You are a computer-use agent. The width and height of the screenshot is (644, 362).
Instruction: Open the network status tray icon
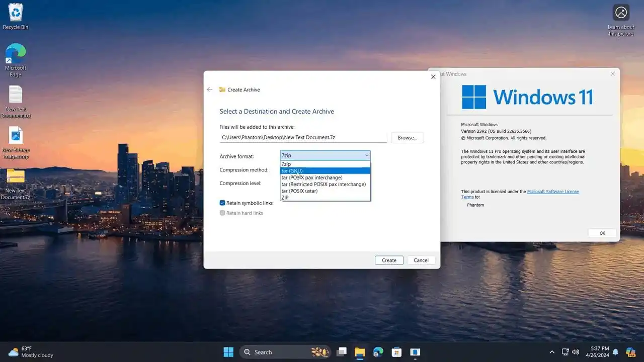pyautogui.click(x=566, y=352)
